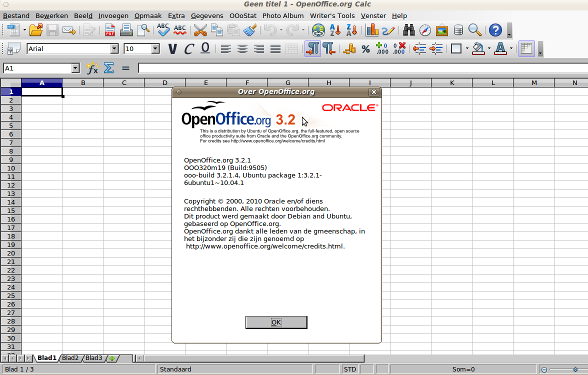Image resolution: width=588 pixels, height=375 pixels.
Task: Toggle grid lines for the sheet
Action: tap(526, 49)
